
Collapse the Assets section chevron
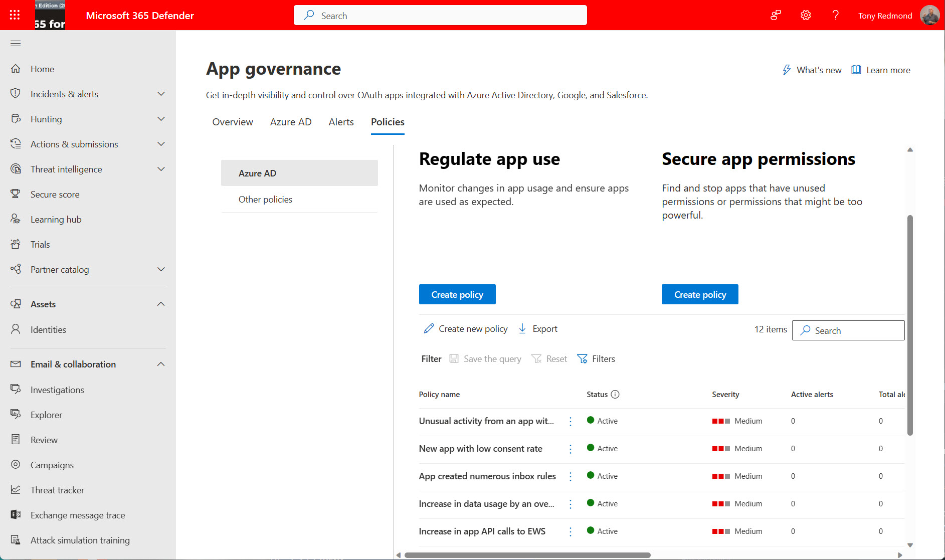pos(161,304)
